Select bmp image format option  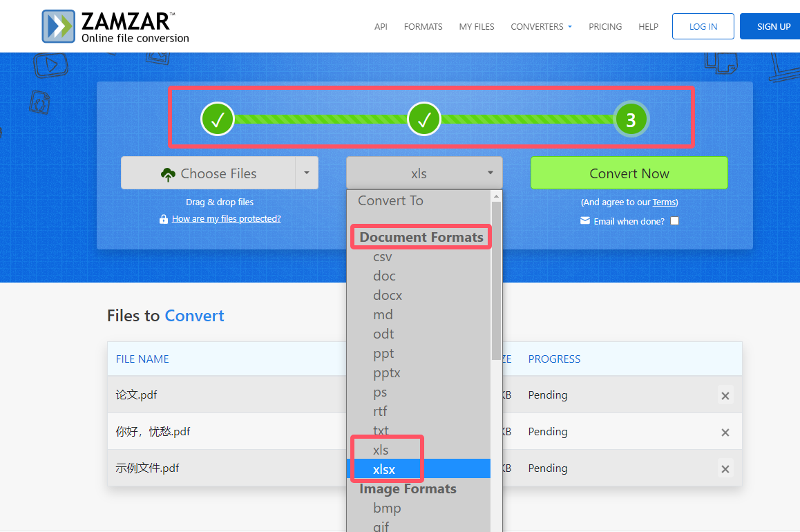coord(419,508)
